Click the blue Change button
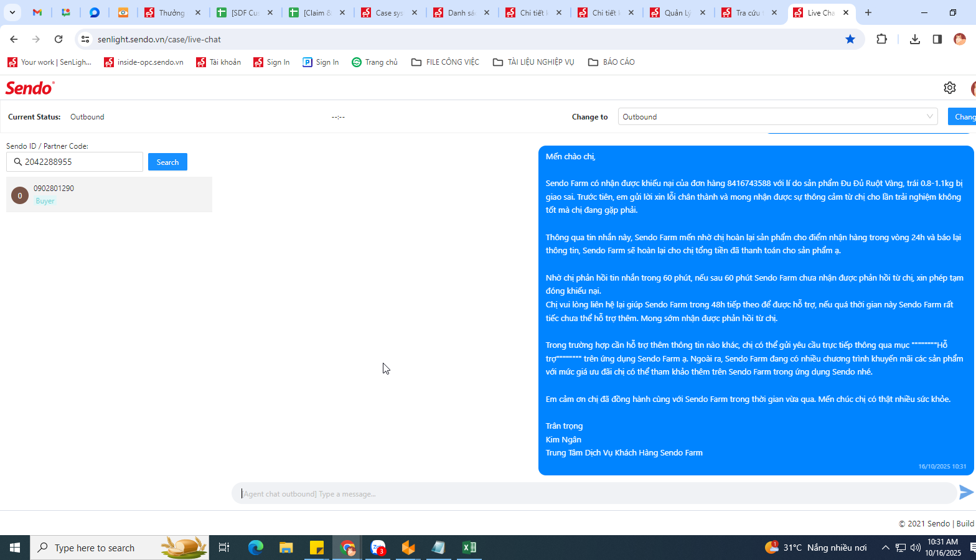 point(962,116)
